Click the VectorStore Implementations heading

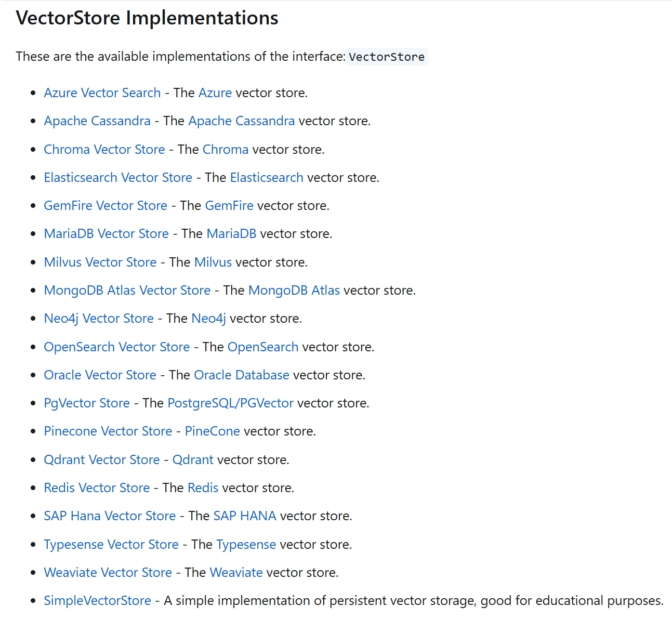(x=147, y=18)
